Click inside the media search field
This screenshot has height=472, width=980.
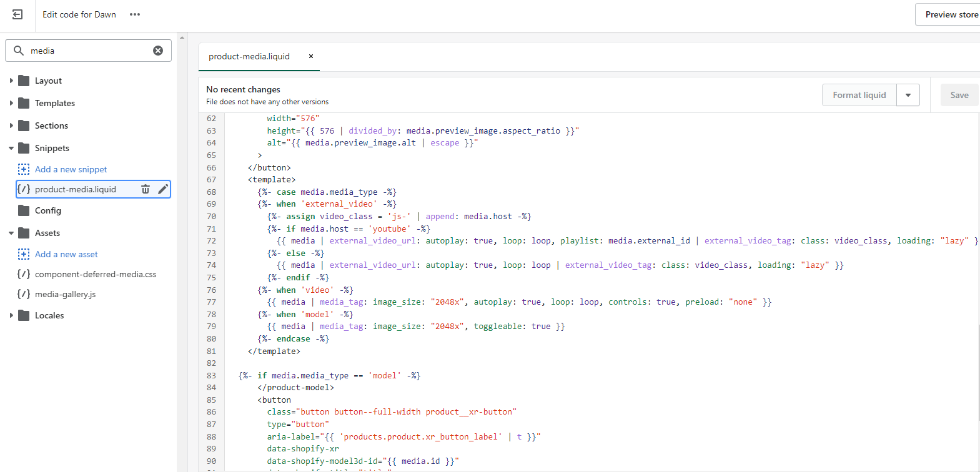(87, 51)
